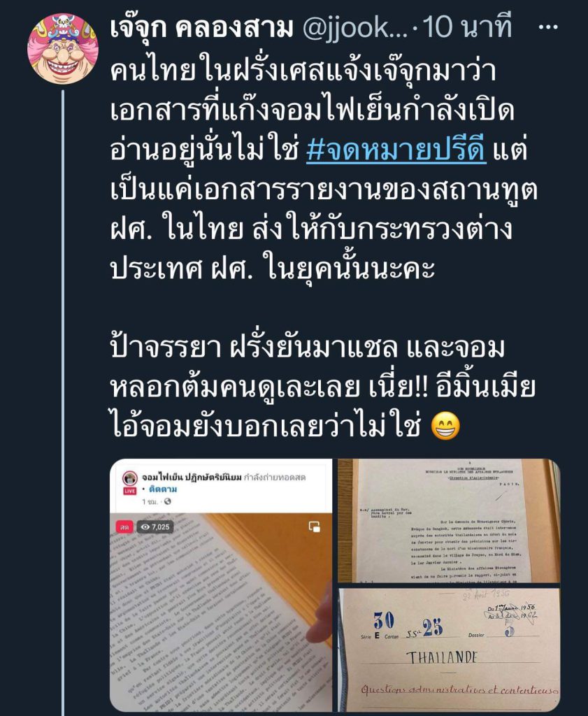Click the red สด live indicator badge
Screen dimensions: 588x716
(x=124, y=527)
